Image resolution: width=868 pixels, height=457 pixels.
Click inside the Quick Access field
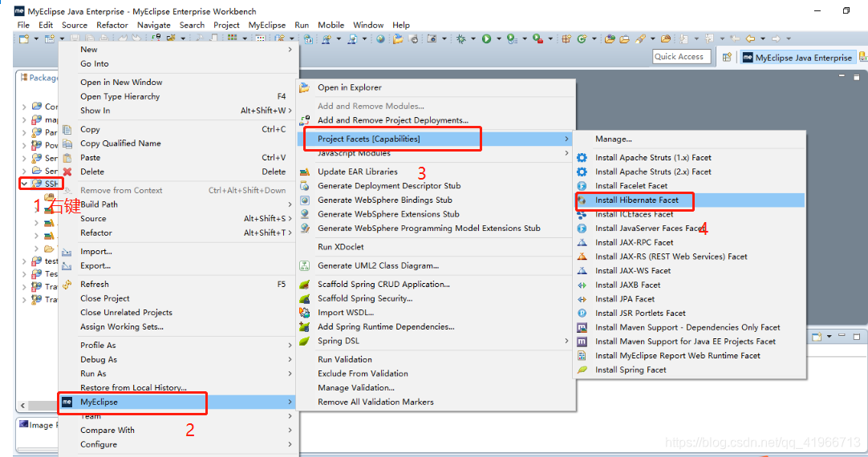coord(681,56)
